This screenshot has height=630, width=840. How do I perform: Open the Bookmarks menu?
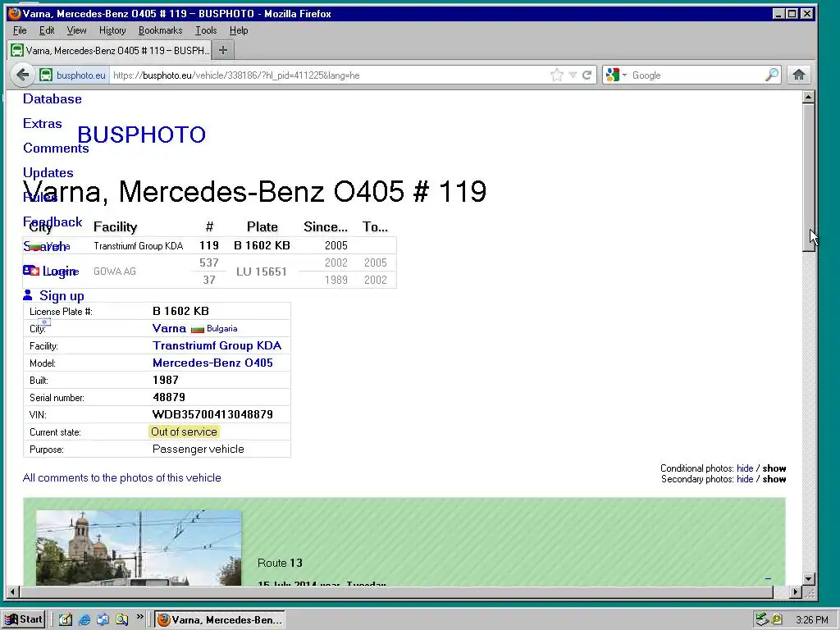click(x=160, y=30)
